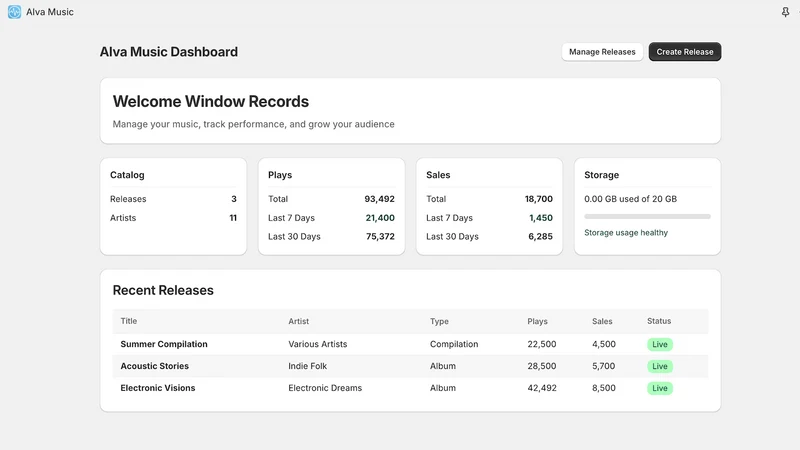Viewport: 800px width, 450px height.
Task: Click the Compilation type cell
Action: click(454, 344)
